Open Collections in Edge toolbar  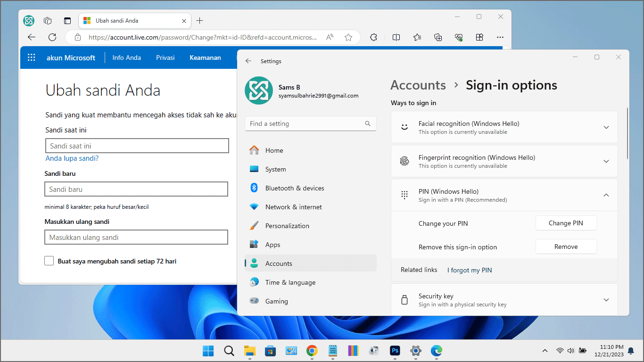click(438, 37)
